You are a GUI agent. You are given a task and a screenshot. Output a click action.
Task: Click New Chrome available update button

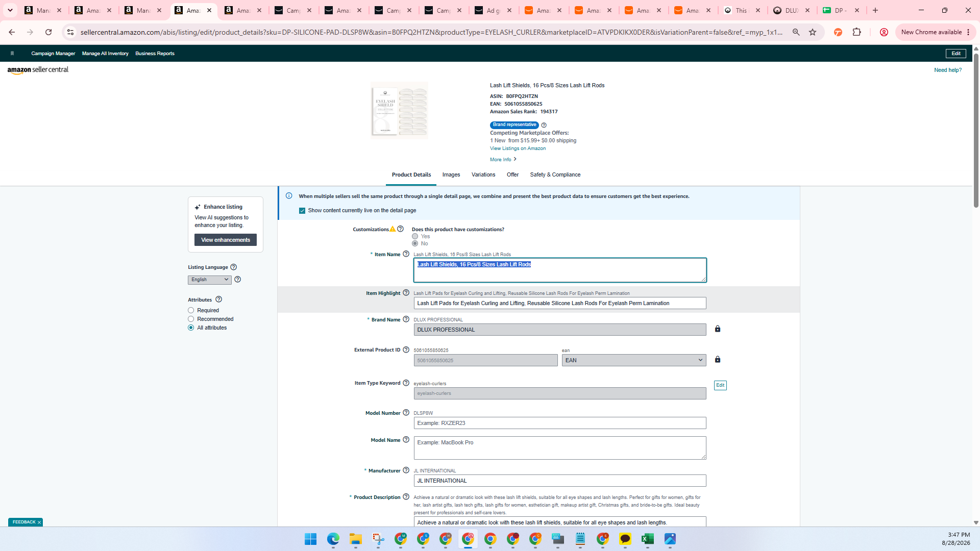[x=936, y=32]
